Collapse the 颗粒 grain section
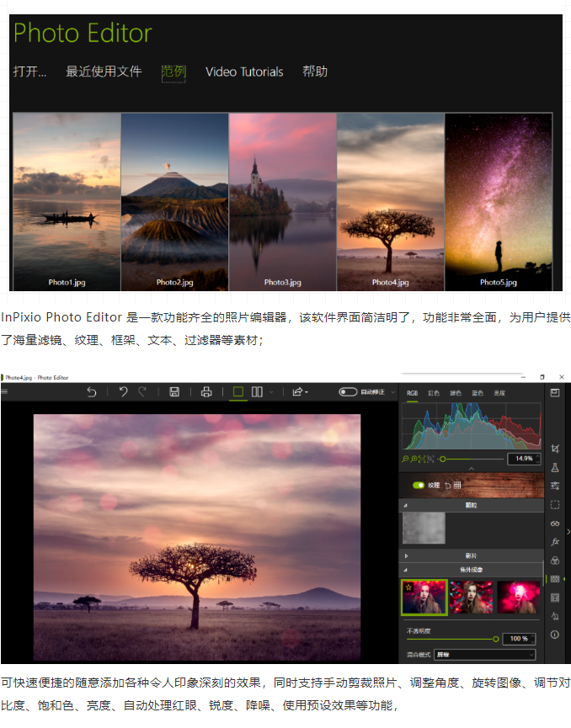Screen dimensions: 571x728 click(x=406, y=505)
